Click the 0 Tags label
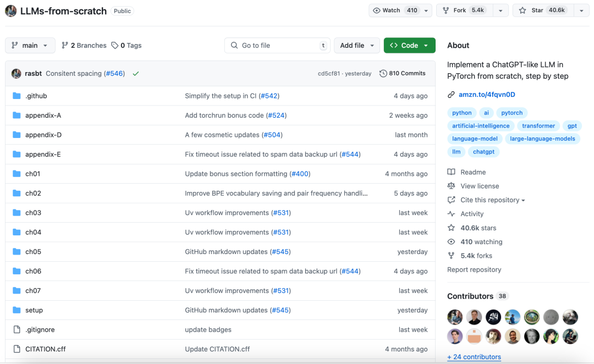Image resolution: width=594 pixels, height=364 pixels. (x=126, y=45)
